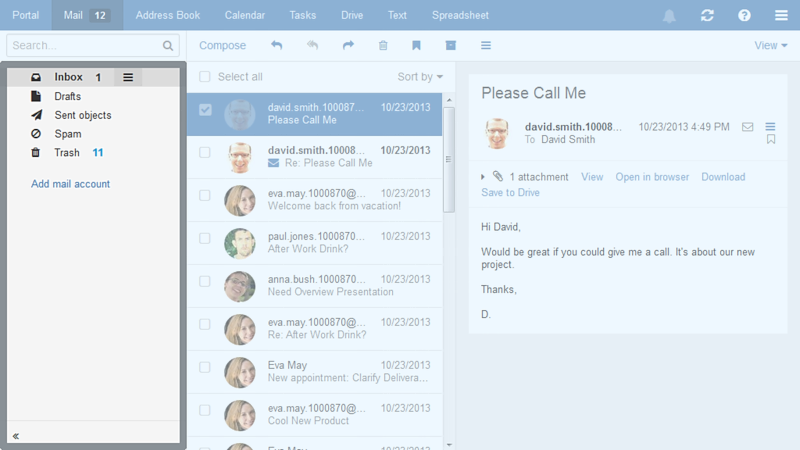Open the Drive tab
This screenshot has width=800, height=450.
(x=352, y=15)
